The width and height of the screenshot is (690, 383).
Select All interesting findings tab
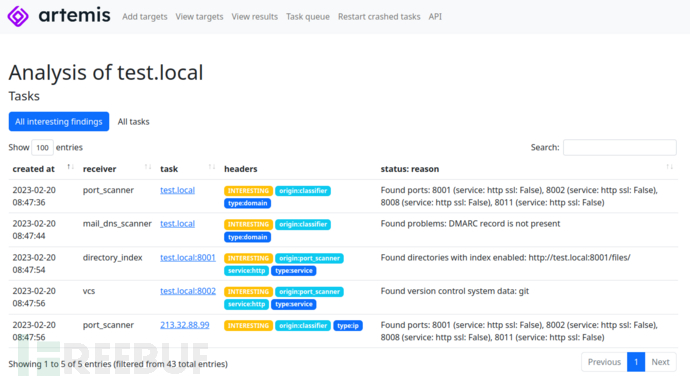59,122
